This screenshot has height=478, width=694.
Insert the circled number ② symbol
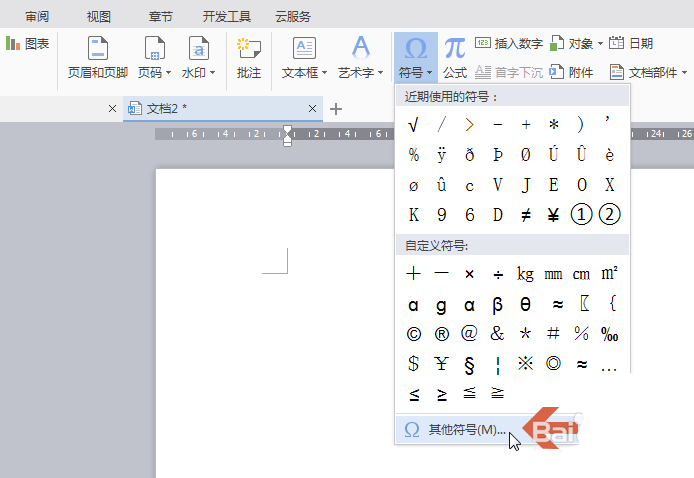click(609, 215)
